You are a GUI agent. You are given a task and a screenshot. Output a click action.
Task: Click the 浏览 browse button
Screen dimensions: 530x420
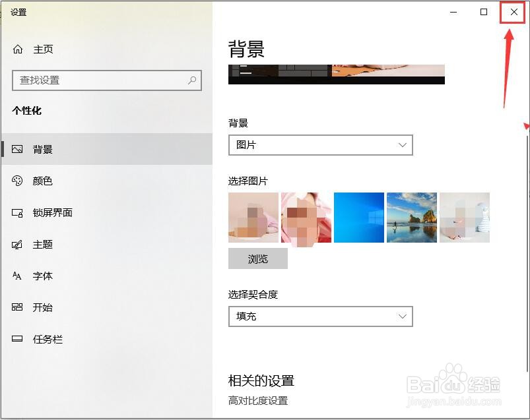(x=258, y=258)
